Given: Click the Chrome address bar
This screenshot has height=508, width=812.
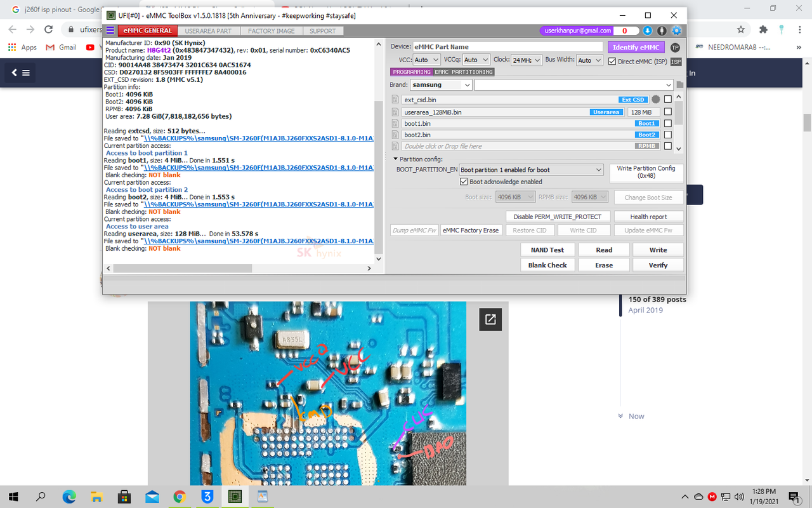Looking at the screenshot, I should tap(406, 29).
